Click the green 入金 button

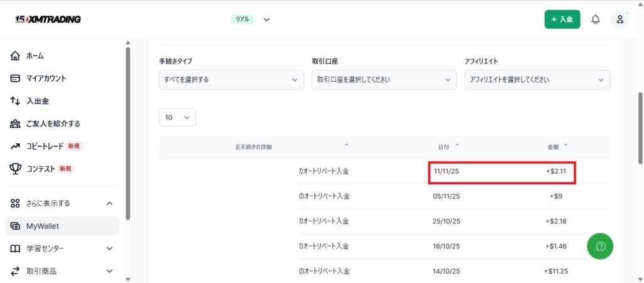pos(562,19)
